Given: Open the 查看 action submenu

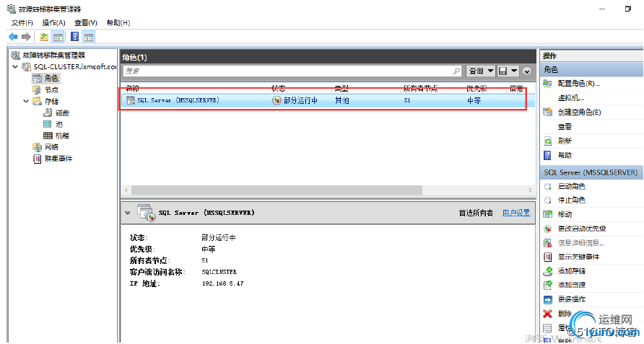Looking at the screenshot, I should pyautogui.click(x=565, y=126).
